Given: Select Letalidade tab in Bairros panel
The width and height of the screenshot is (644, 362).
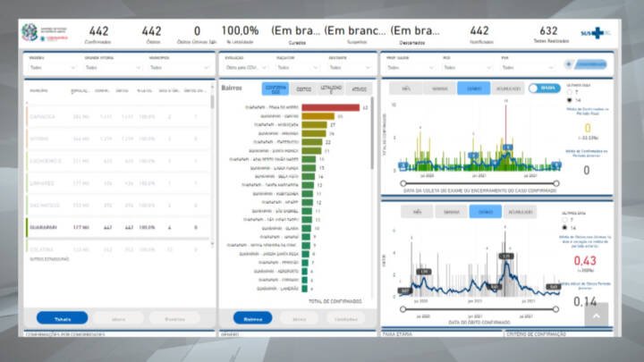Looking at the screenshot, I should [331, 88].
